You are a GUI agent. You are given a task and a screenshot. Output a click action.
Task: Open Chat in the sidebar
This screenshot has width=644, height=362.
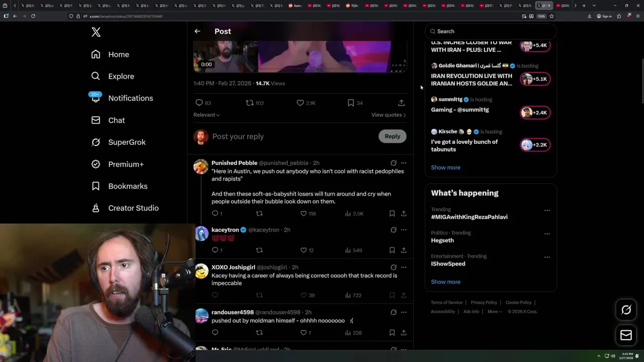(x=108, y=120)
